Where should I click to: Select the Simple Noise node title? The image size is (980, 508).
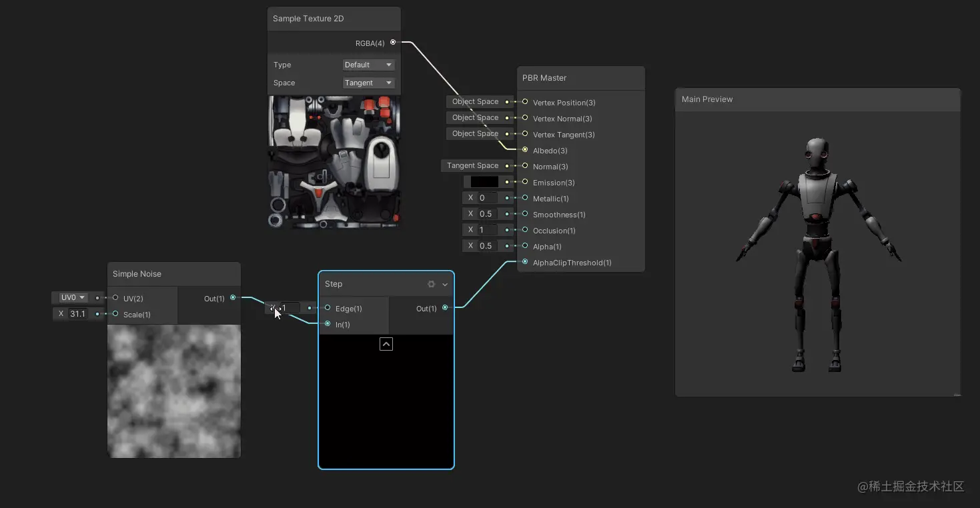click(137, 274)
